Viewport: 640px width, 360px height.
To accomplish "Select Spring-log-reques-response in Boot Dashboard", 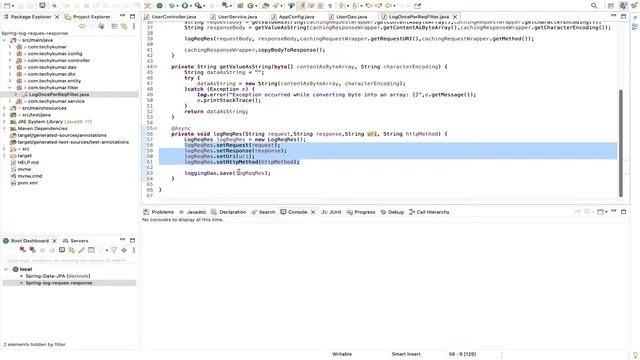I will [x=59, y=283].
